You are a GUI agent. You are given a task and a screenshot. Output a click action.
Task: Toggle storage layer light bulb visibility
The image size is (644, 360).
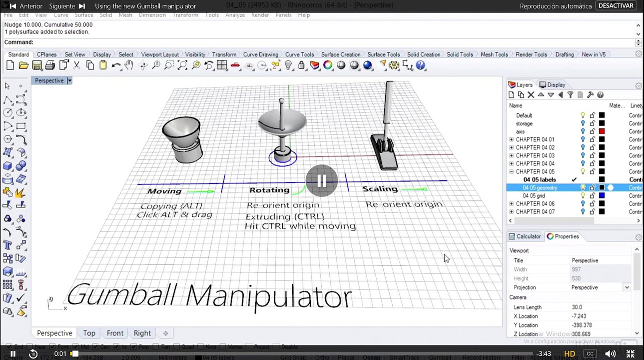pos(583,123)
